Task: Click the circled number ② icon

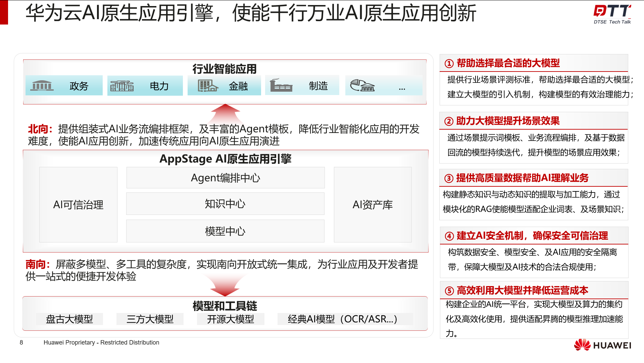Action: coord(449,121)
